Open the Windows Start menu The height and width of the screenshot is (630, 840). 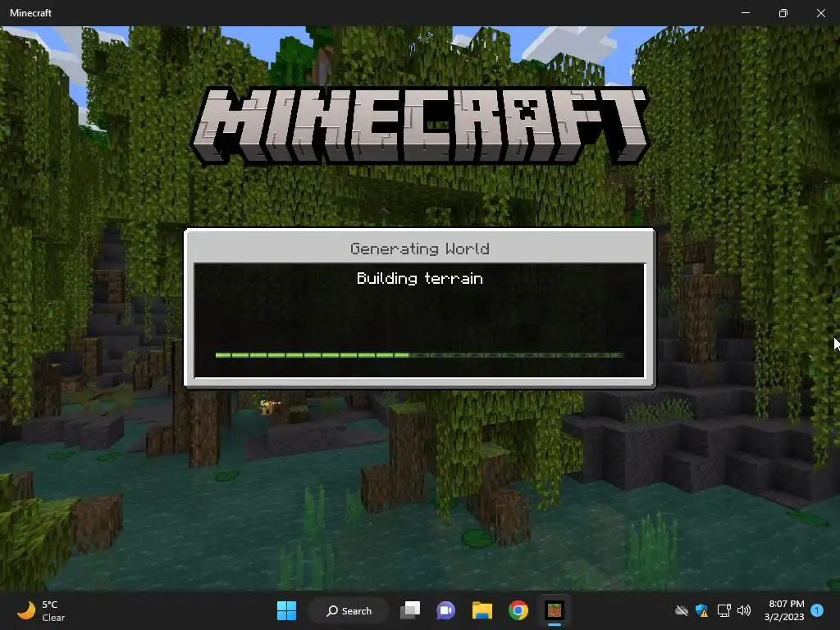286,610
